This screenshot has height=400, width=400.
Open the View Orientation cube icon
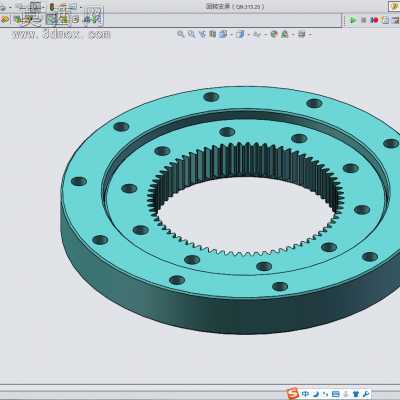click(223, 34)
